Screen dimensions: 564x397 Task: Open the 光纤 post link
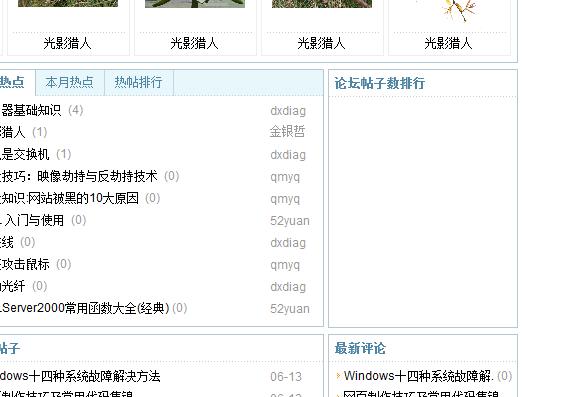[x=13, y=286]
